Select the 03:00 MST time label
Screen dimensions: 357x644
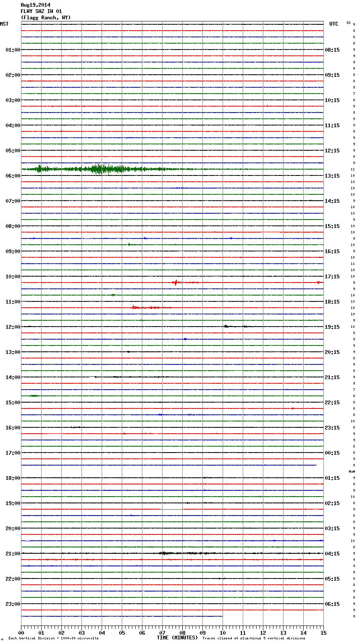(x=13, y=100)
